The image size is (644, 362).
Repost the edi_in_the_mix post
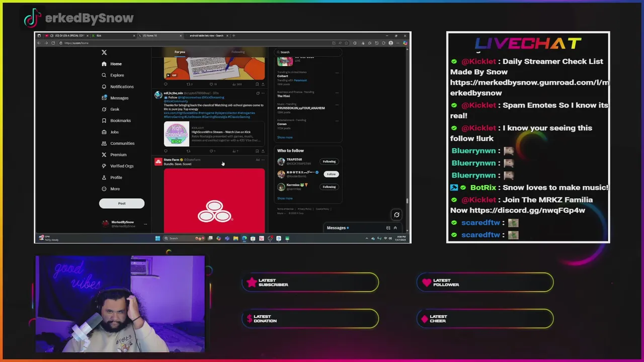coord(189,151)
